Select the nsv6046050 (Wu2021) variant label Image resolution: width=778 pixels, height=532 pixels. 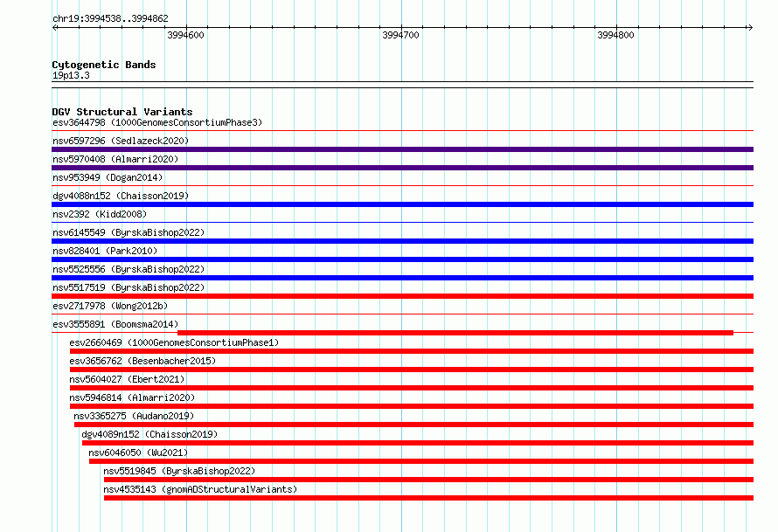[x=138, y=453]
